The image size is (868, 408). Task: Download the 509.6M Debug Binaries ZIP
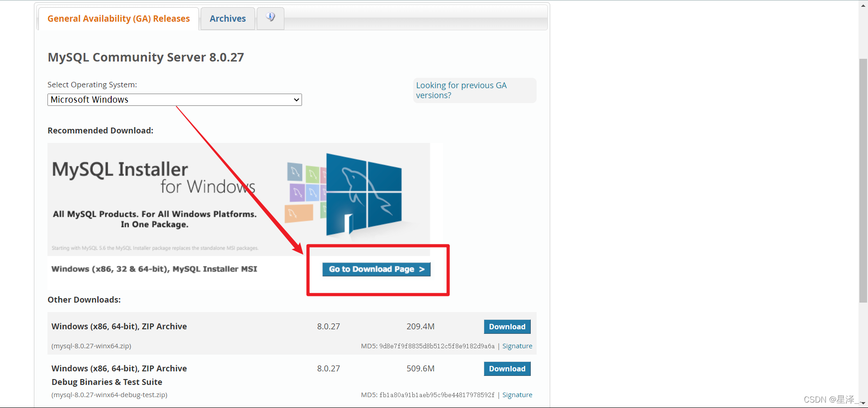[x=507, y=369]
